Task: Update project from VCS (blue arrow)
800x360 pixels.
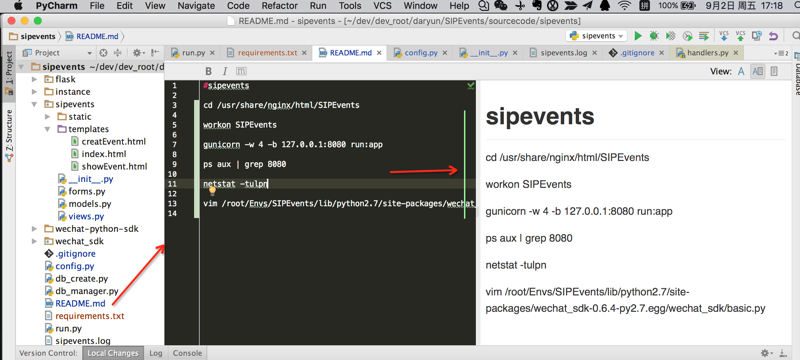Action: point(723,36)
